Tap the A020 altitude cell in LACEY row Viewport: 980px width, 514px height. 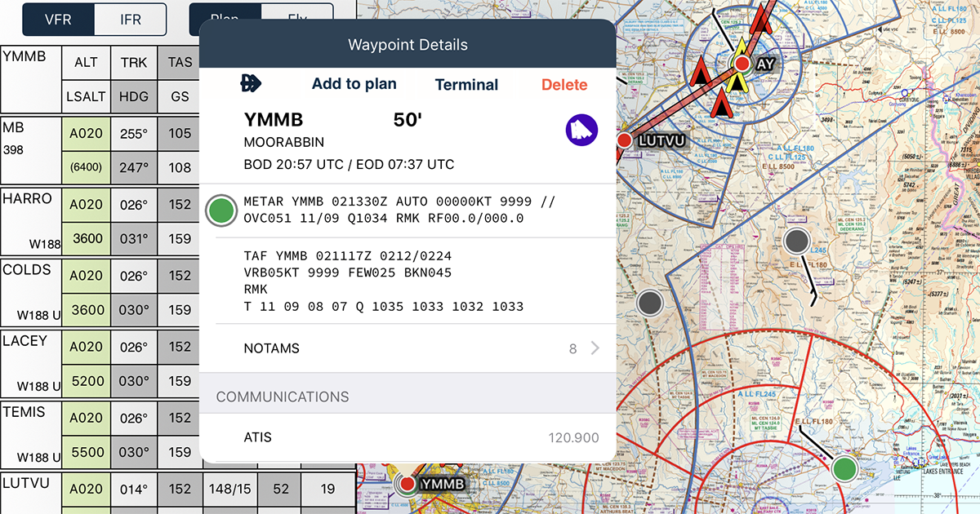pos(86,347)
